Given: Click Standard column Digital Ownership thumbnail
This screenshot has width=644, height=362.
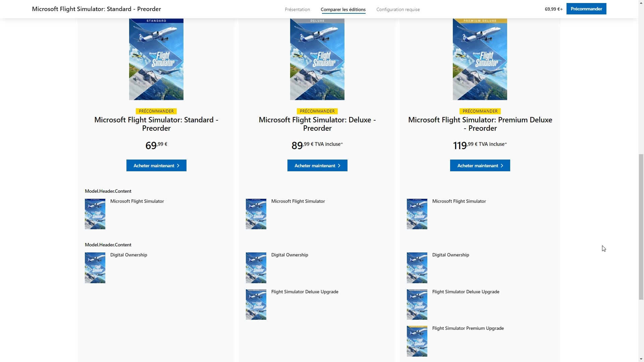Looking at the screenshot, I should (x=95, y=268).
